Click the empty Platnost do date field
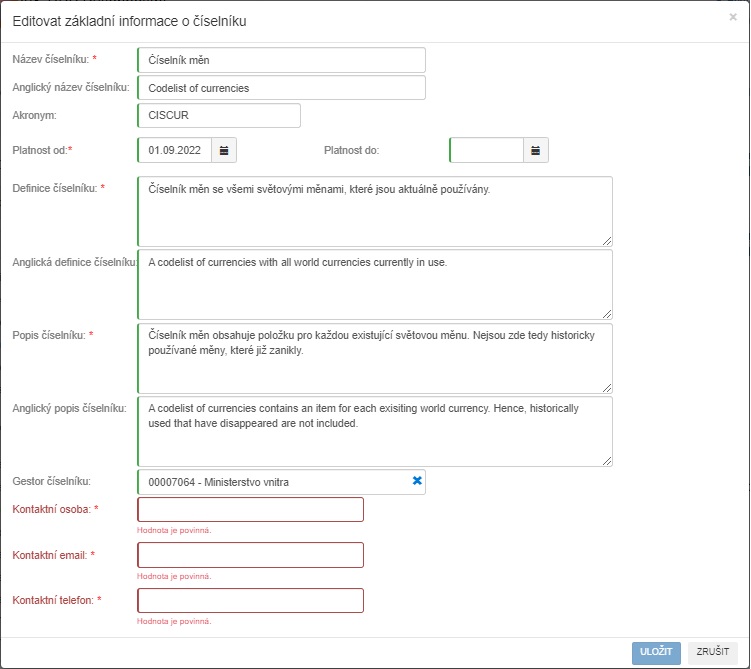Viewport: 751px width, 669px height. pyautogui.click(x=487, y=150)
